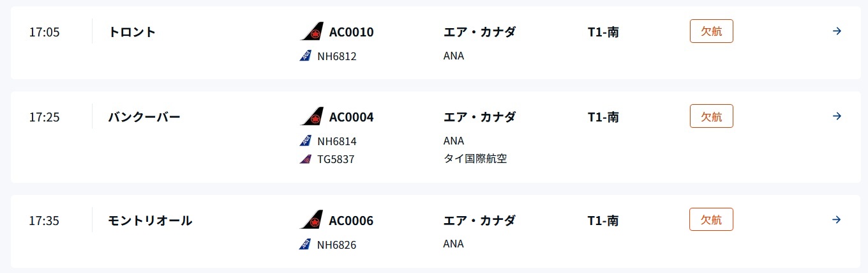Click 欠航 status badge for flight AC0006
This screenshot has width=868, height=273.
pyautogui.click(x=711, y=220)
